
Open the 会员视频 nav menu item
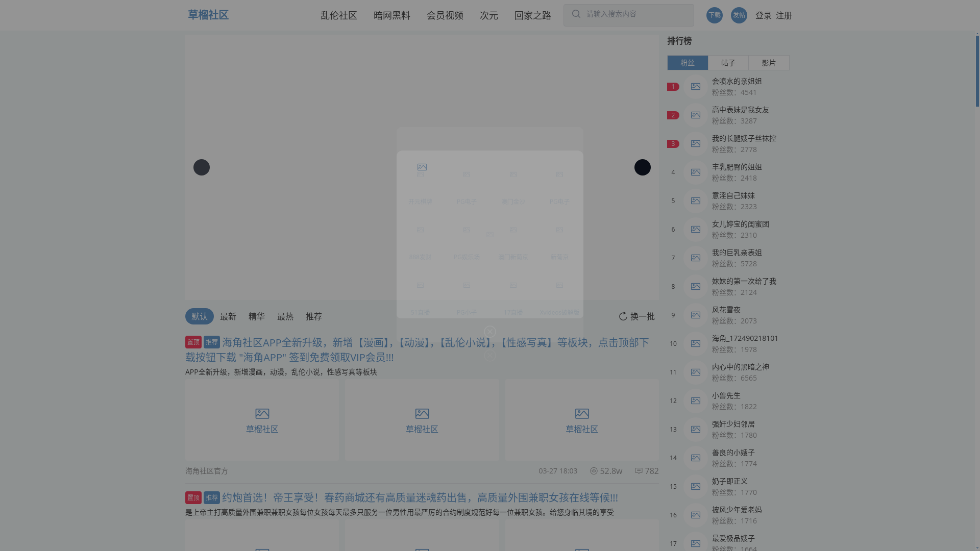[x=445, y=15]
